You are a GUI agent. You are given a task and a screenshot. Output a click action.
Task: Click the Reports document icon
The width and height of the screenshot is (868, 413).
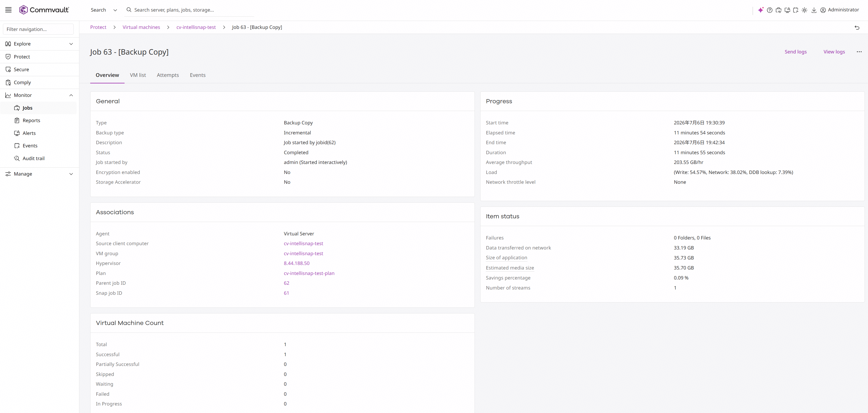coord(17,120)
